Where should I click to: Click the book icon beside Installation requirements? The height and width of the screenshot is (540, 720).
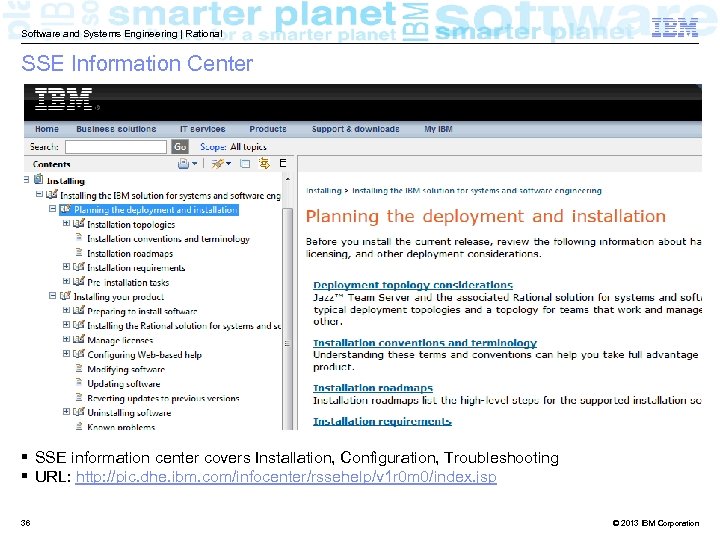(79, 267)
